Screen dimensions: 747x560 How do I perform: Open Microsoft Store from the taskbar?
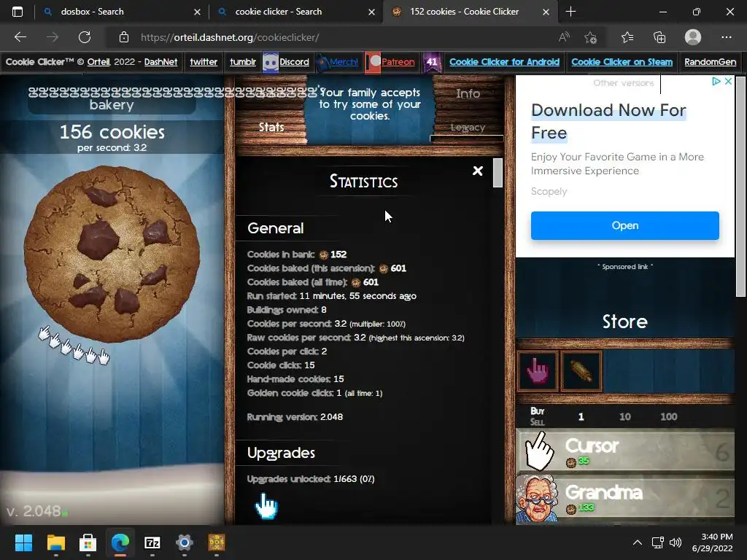point(88,542)
